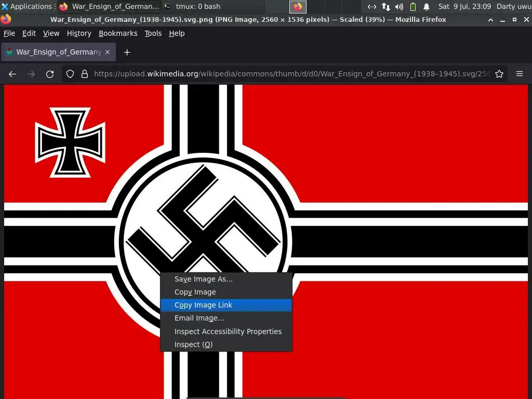Open a new tab with plus button
The width and height of the screenshot is (532, 399).
tap(127, 52)
